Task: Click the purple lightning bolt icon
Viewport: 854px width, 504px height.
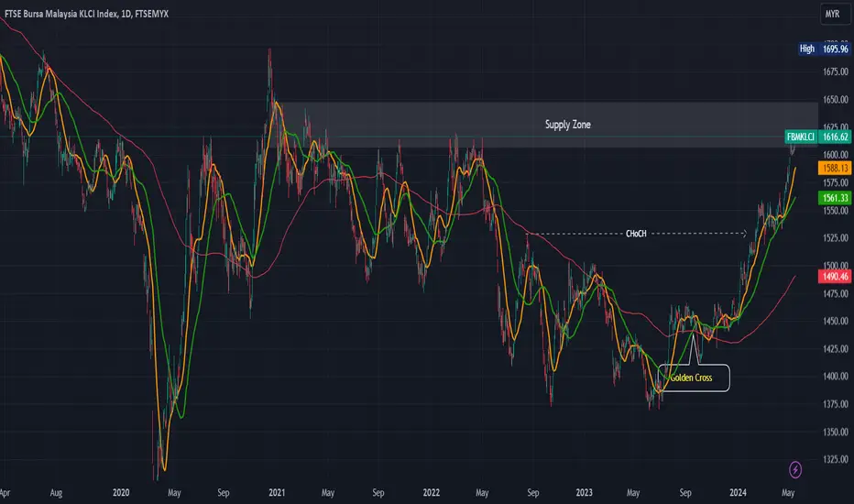Action: 795,469
